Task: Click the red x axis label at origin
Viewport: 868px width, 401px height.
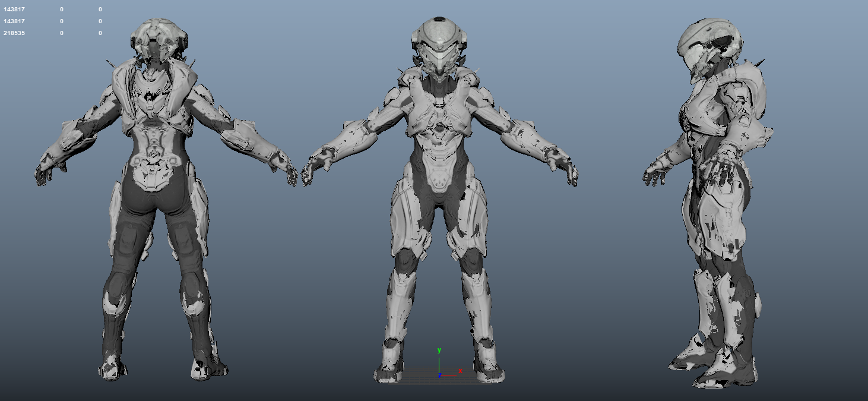Action: tap(460, 371)
